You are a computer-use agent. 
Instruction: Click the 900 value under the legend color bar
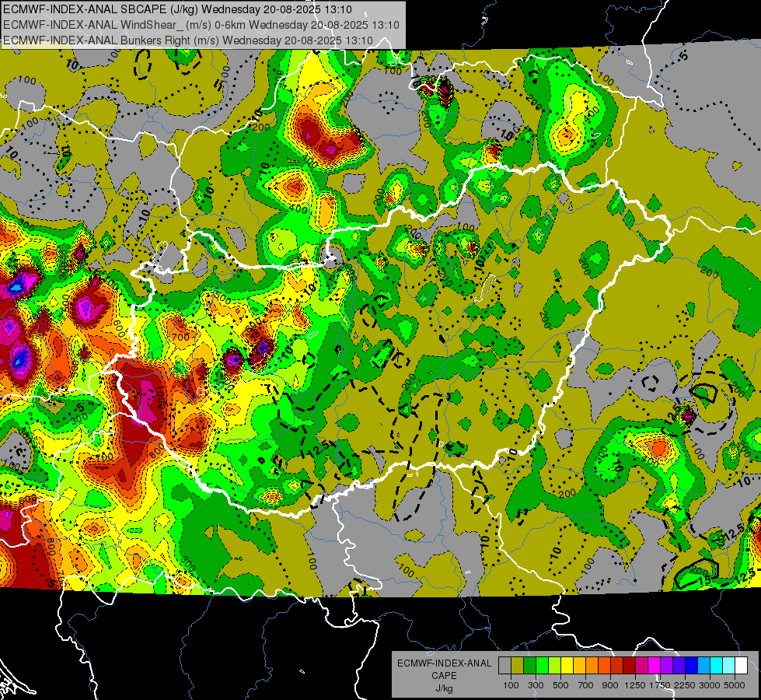point(610,685)
